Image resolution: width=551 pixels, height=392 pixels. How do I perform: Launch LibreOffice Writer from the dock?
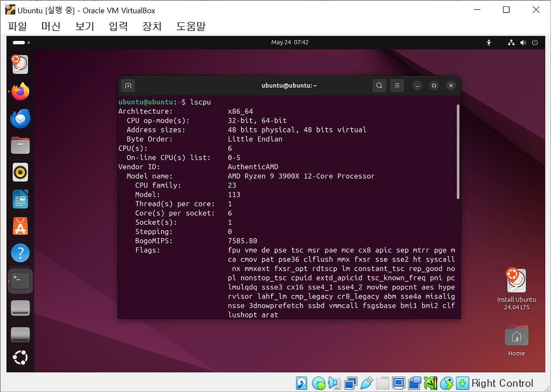click(x=20, y=199)
